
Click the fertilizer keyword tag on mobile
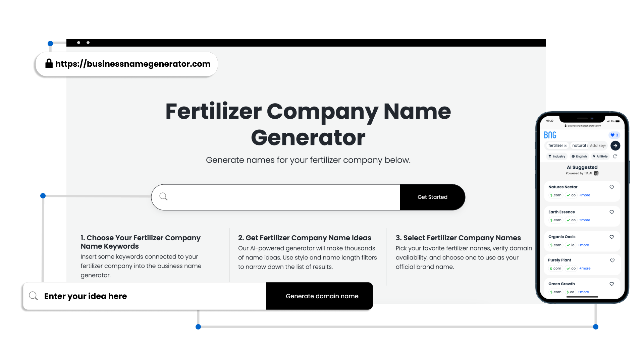[x=557, y=145]
